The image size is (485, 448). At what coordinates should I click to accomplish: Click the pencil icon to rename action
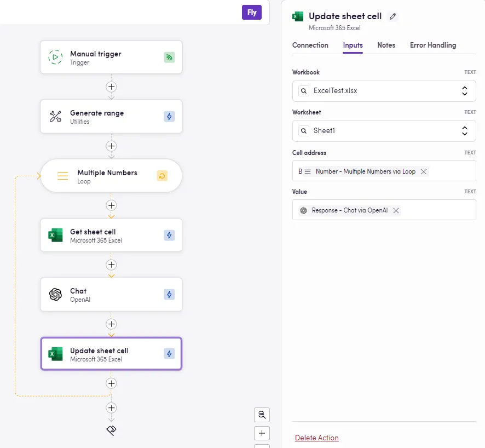pos(392,16)
